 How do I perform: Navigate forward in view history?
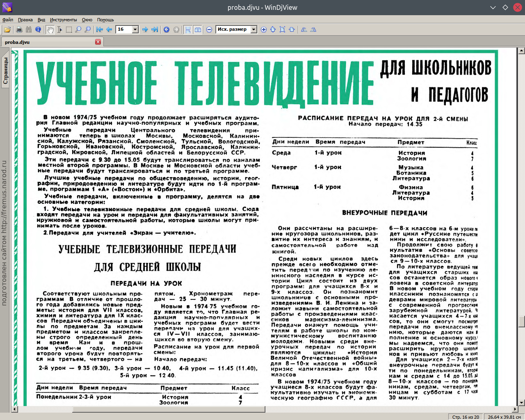click(x=176, y=30)
